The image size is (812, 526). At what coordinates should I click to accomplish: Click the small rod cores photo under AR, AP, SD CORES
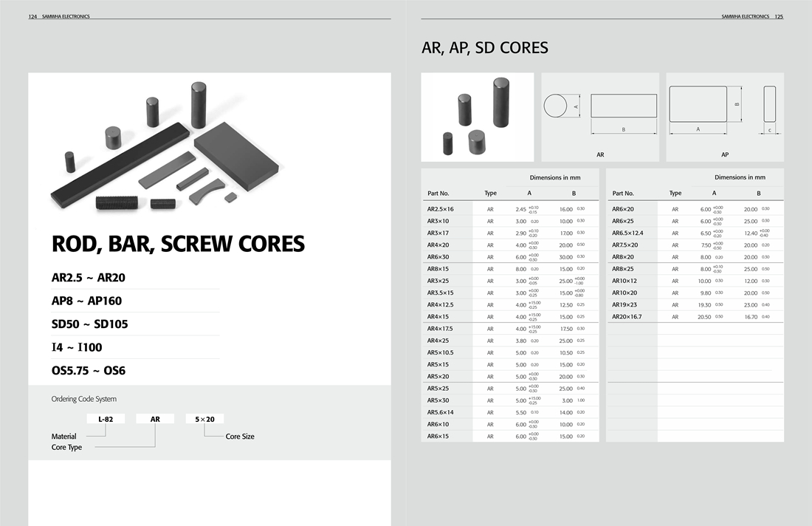[477, 117]
